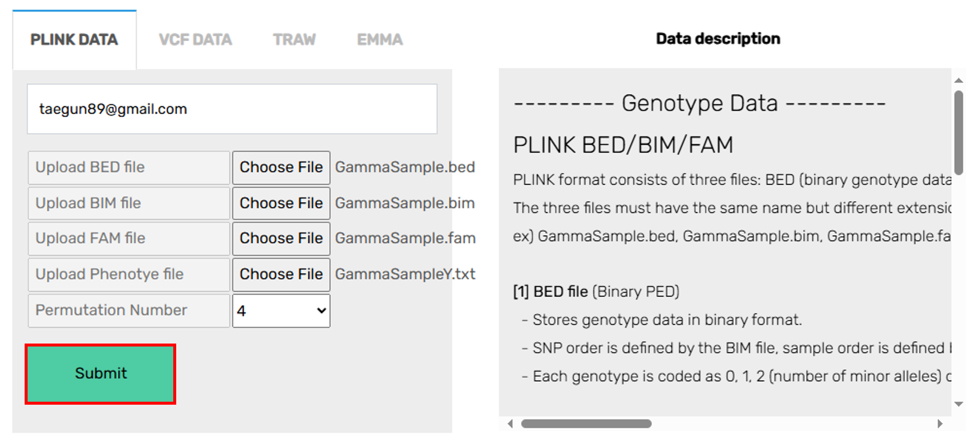
Task: Click the Upload BED file label
Action: click(128, 167)
